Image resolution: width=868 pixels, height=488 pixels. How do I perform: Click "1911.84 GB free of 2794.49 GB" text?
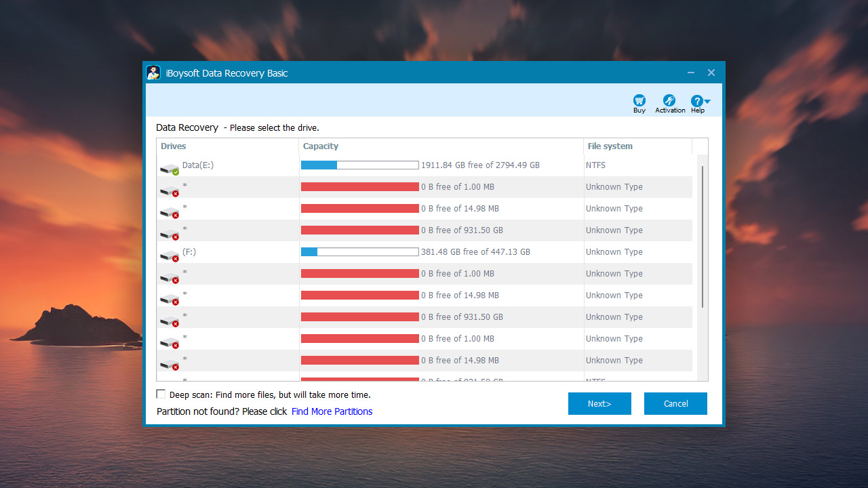coord(480,165)
